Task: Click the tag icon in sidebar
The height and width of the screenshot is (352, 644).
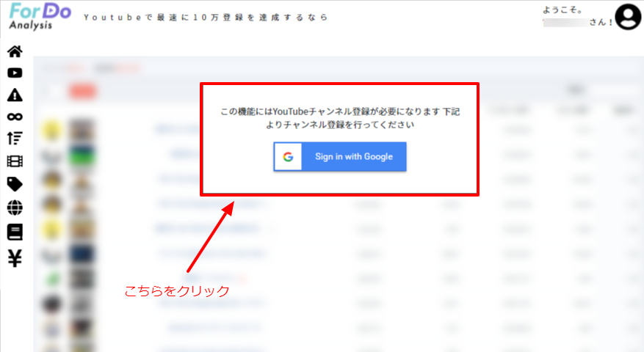Action: tap(15, 184)
